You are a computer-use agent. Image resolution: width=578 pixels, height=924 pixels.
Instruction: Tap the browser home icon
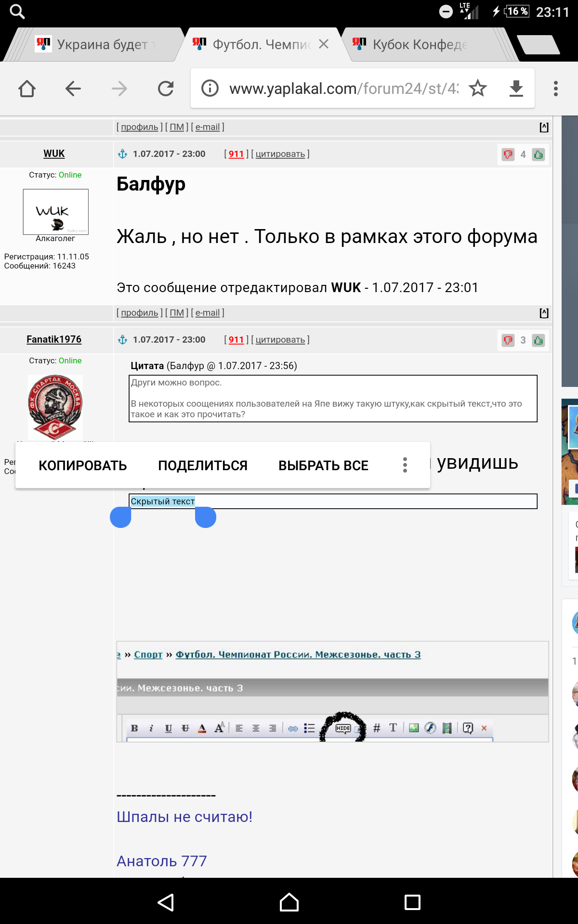[27, 89]
